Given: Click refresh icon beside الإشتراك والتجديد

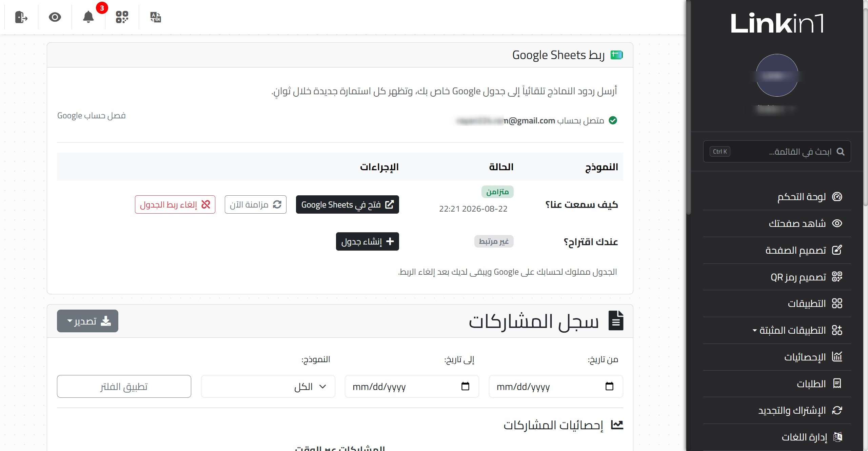Looking at the screenshot, I should 837,410.
